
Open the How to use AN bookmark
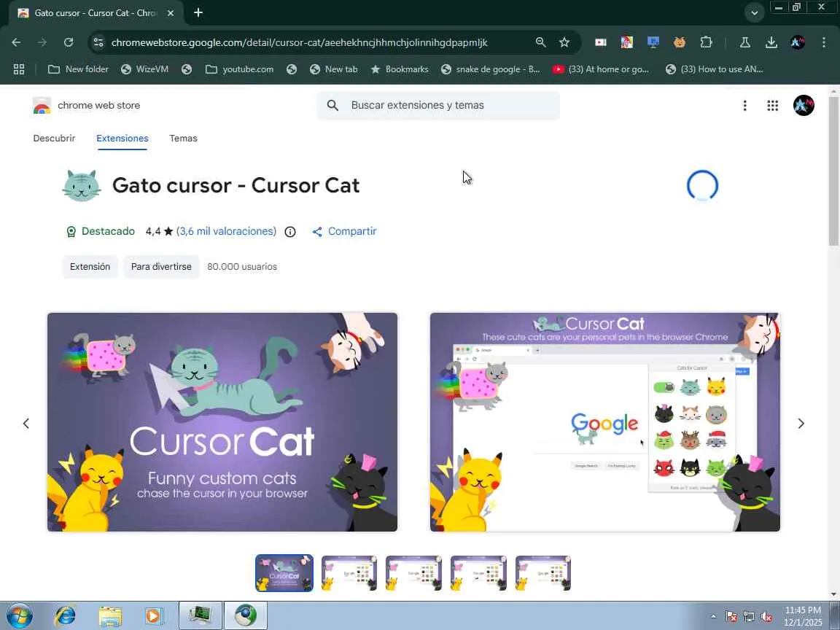(x=714, y=69)
